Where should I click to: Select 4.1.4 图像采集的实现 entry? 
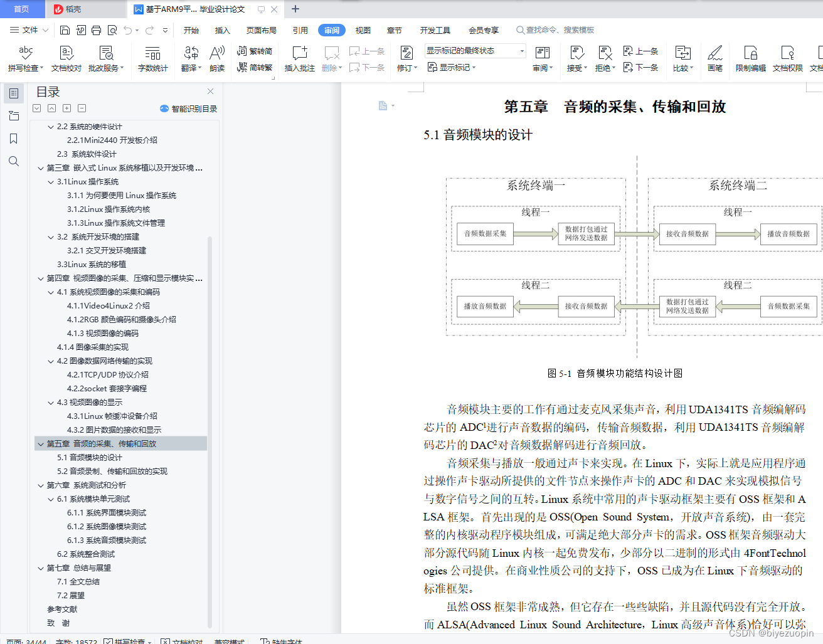point(93,347)
